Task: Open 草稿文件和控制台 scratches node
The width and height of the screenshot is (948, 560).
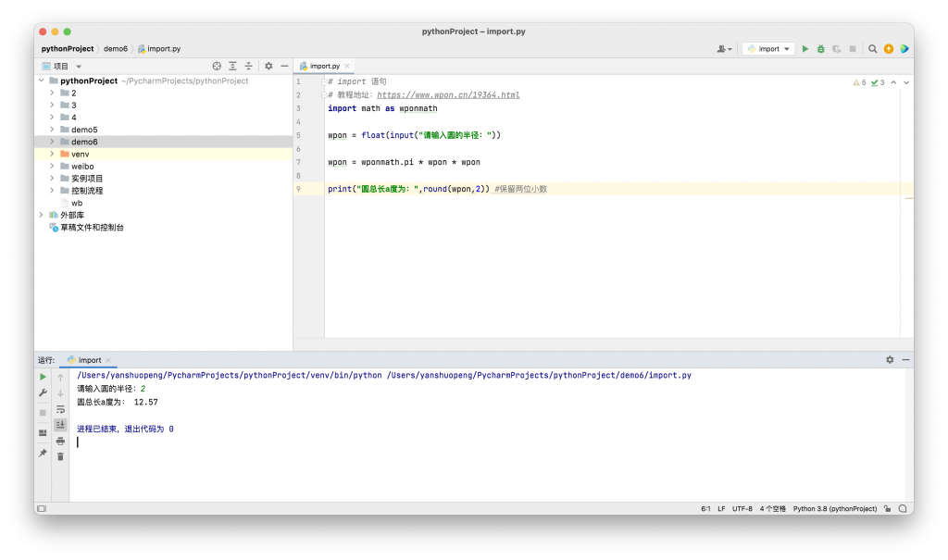Action: coord(92,228)
